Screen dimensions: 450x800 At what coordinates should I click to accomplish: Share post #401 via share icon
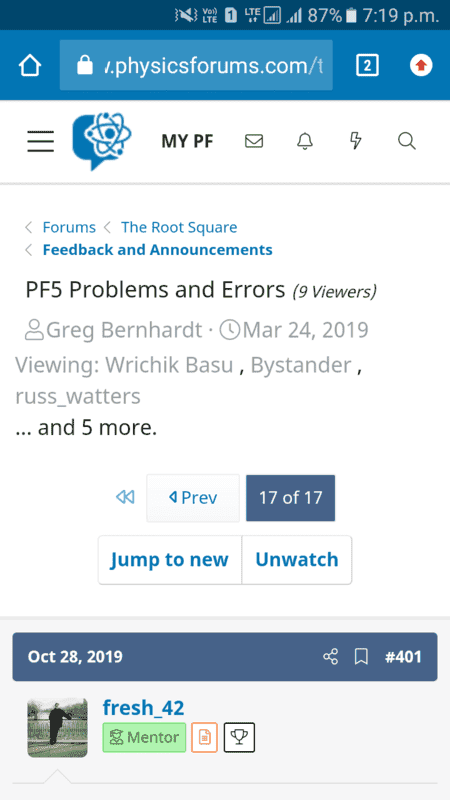tap(331, 657)
